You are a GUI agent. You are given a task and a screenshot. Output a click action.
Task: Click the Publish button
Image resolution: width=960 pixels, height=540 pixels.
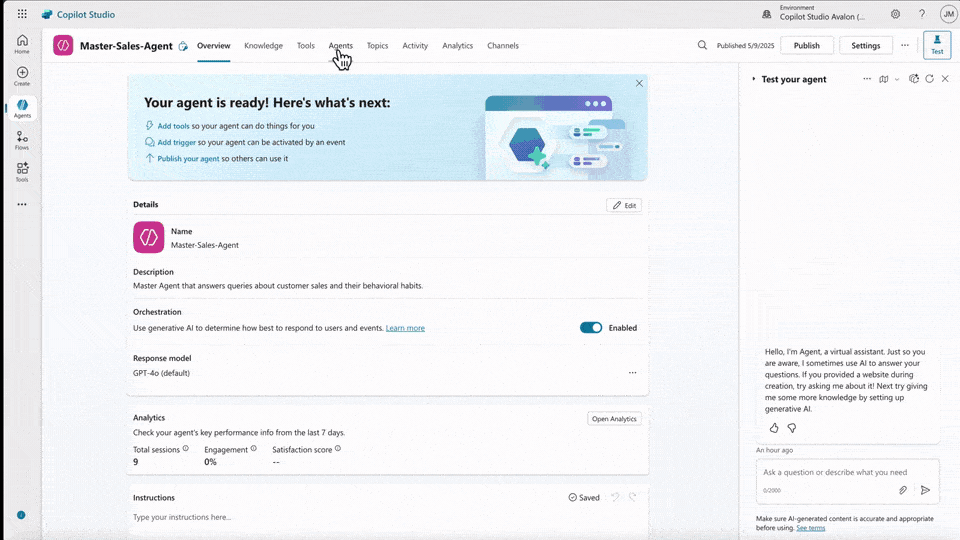[806, 46]
